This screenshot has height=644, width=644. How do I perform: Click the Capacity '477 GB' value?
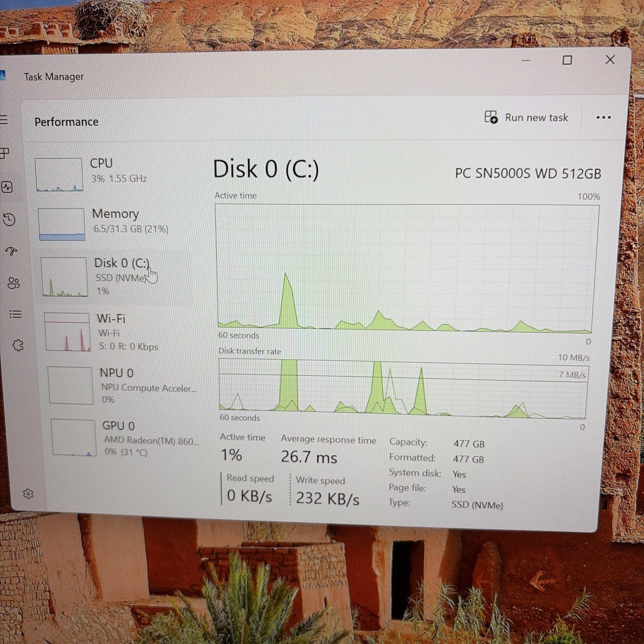[469, 444]
